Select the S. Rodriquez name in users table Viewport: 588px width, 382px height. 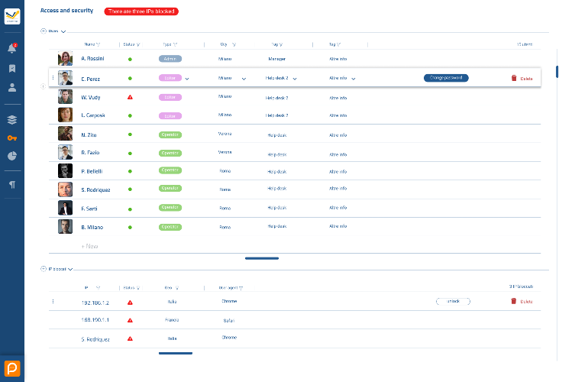[x=95, y=190]
